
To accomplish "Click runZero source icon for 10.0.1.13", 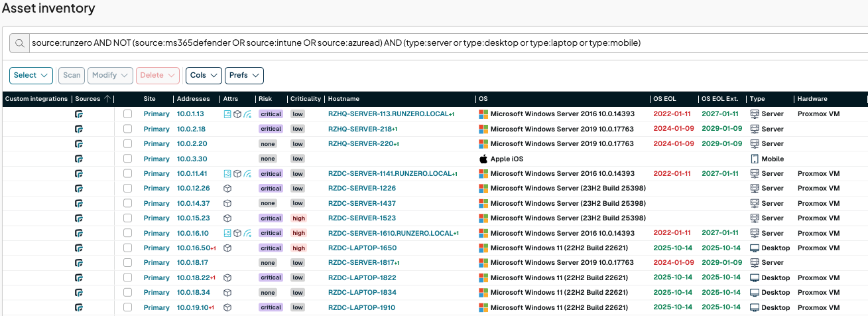I will 79,114.
